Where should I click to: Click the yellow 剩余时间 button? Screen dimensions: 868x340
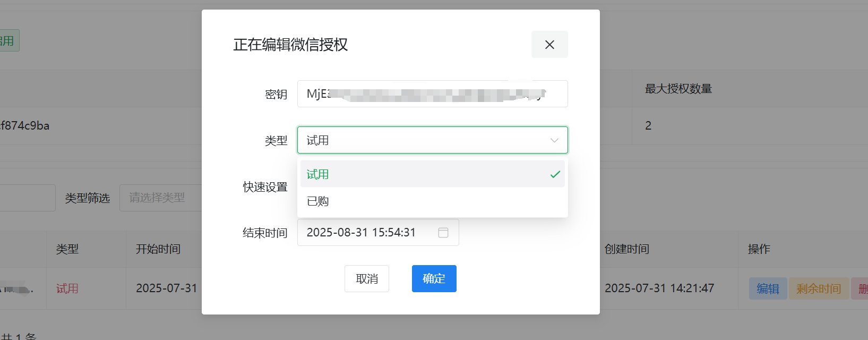(x=818, y=288)
